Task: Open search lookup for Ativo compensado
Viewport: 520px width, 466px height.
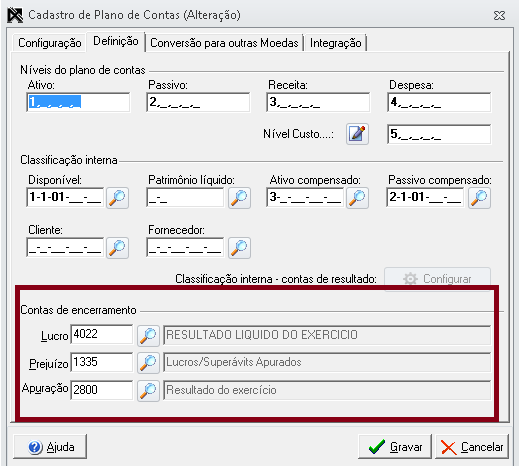Action: 357,198
